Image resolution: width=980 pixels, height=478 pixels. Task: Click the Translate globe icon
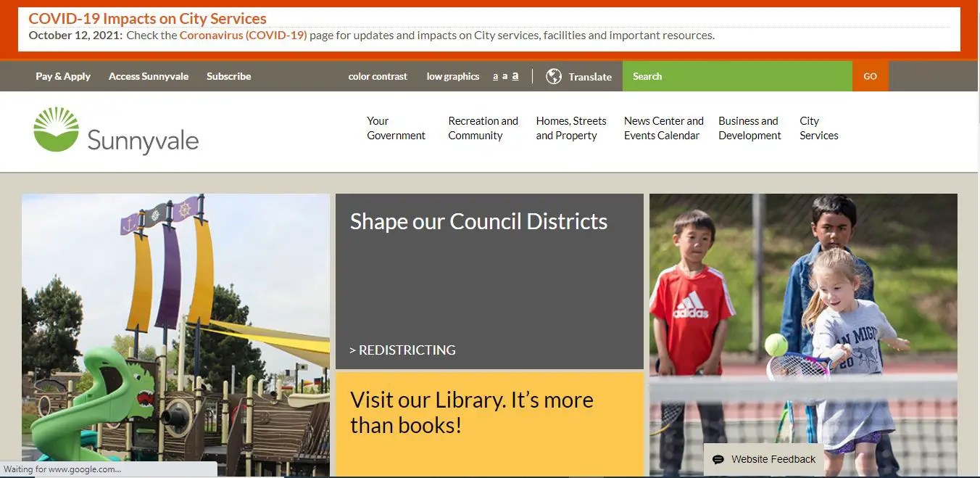pyautogui.click(x=554, y=76)
